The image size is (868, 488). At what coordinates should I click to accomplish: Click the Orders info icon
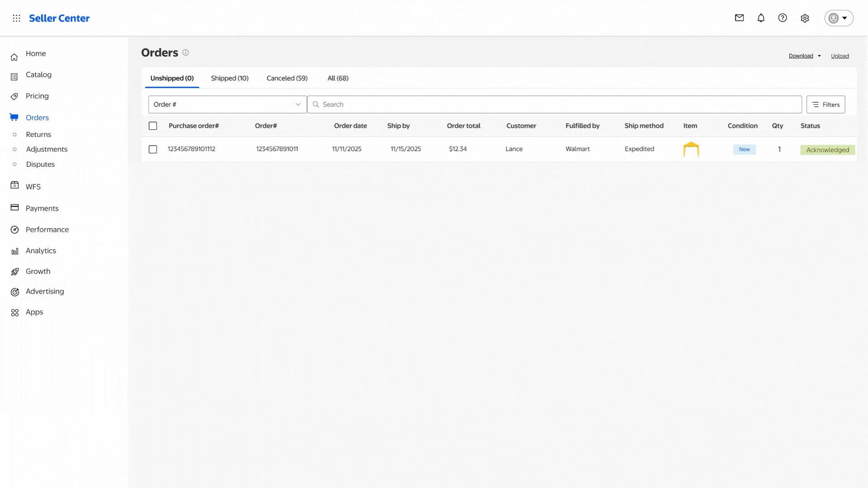[185, 53]
